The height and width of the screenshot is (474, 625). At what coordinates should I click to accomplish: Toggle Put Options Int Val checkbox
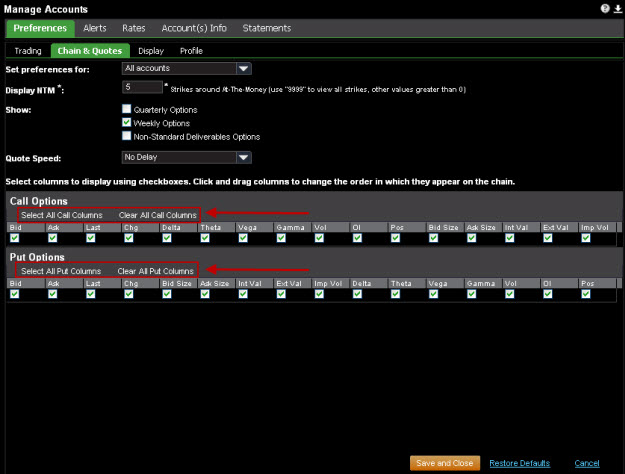click(243, 294)
